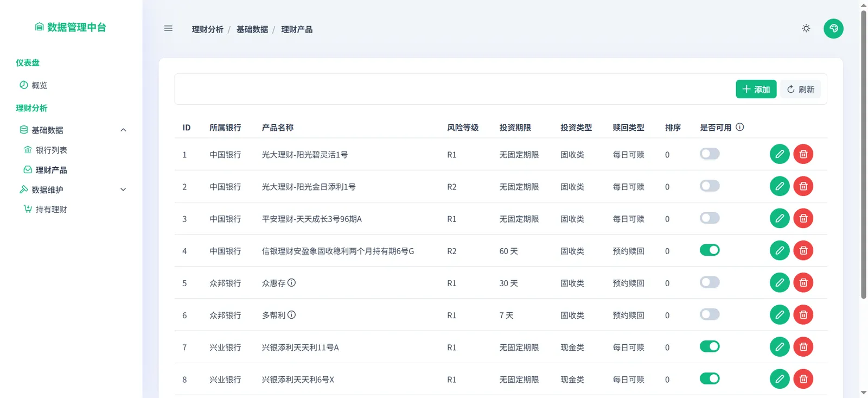
Task: Collapse the 基础数据 sidebar group
Action: coord(73,130)
